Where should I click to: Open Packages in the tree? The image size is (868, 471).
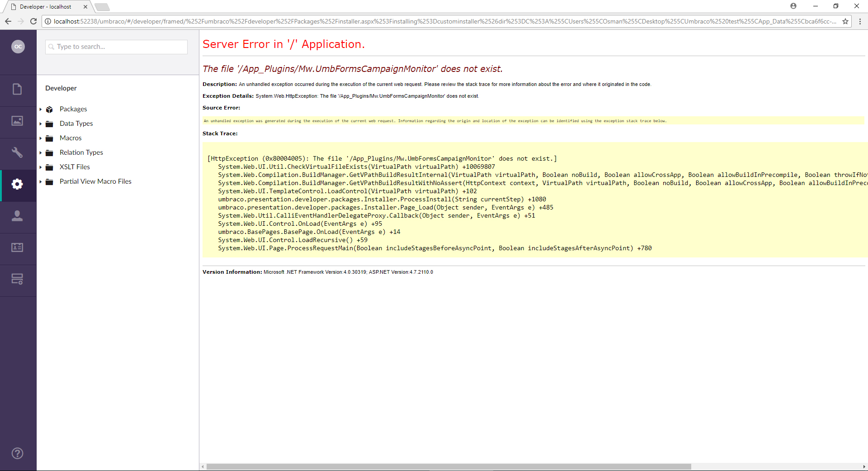73,109
